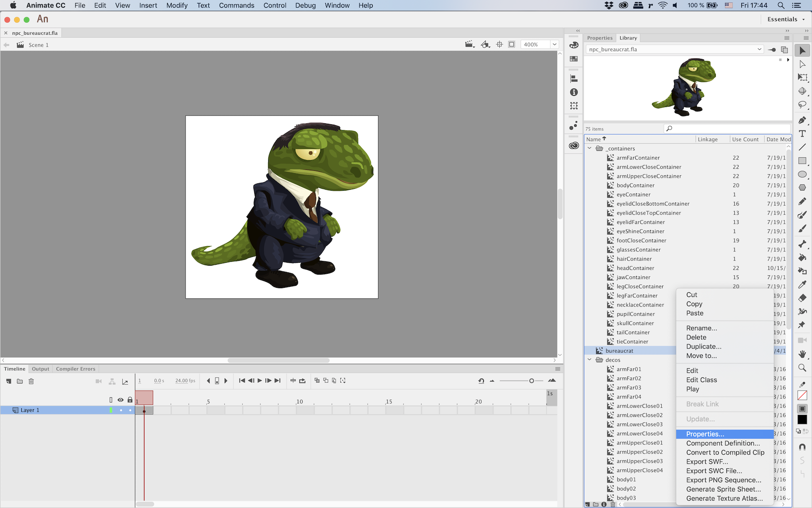Choose the Paint Bucket tool
The width and height of the screenshot is (812, 508).
(x=802, y=257)
